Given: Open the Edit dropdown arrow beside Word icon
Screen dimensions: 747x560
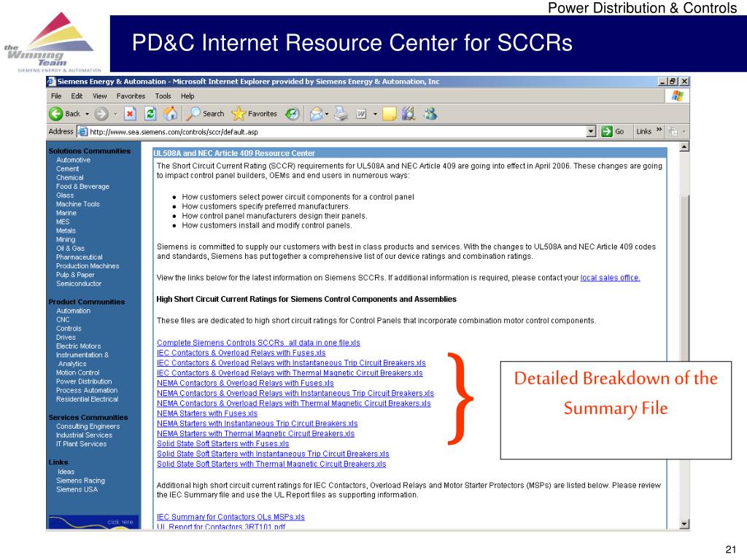Looking at the screenshot, I should [376, 114].
